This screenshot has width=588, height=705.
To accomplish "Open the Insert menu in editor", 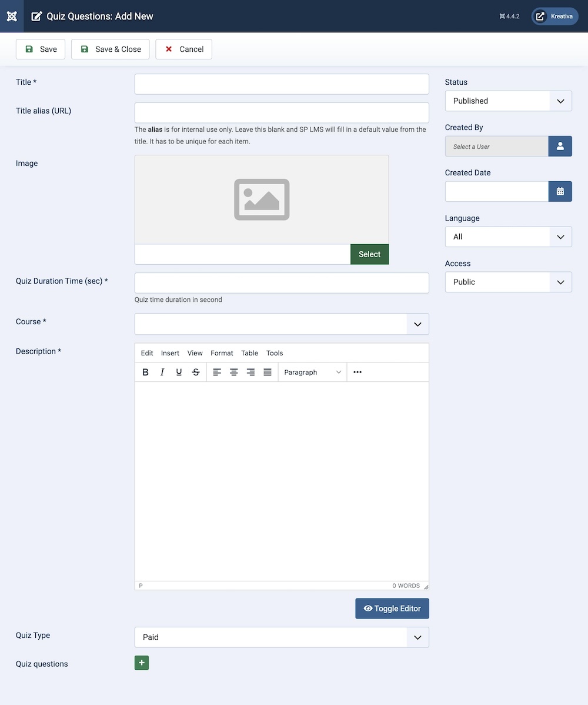I will pos(170,353).
